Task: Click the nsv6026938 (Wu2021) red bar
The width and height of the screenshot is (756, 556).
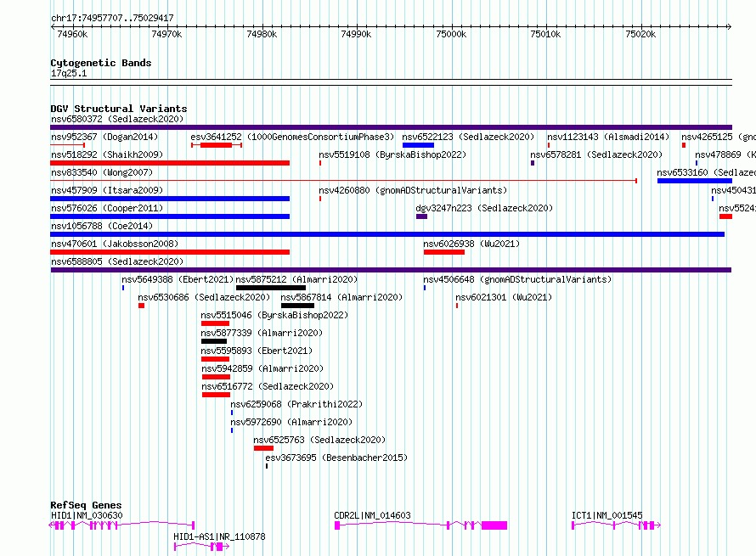Action: (444, 252)
